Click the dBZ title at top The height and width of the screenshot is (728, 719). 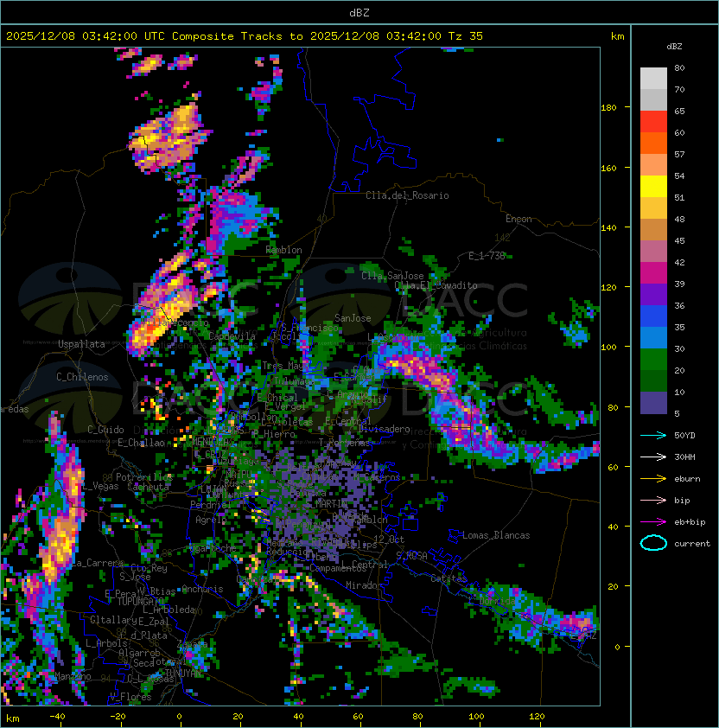click(359, 13)
